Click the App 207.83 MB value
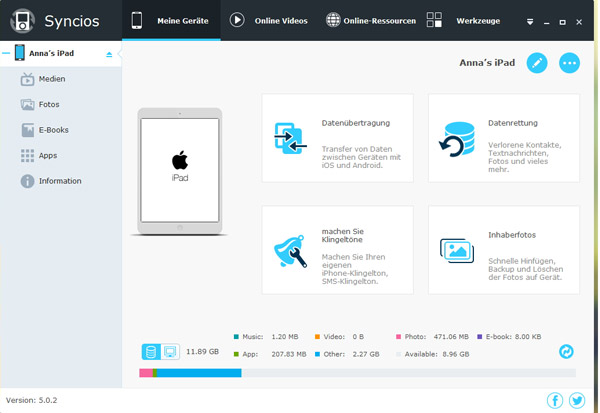Screen dimensions: 600x413 tap(289, 354)
